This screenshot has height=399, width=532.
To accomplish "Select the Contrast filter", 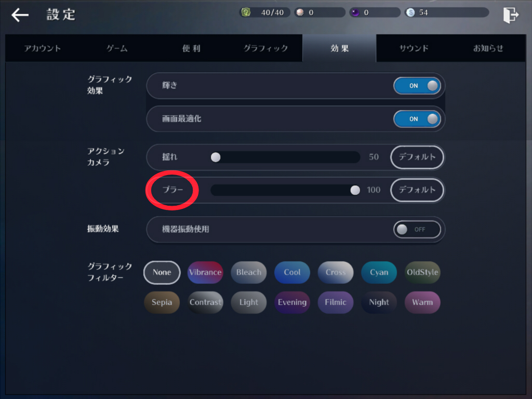I will pos(205,302).
